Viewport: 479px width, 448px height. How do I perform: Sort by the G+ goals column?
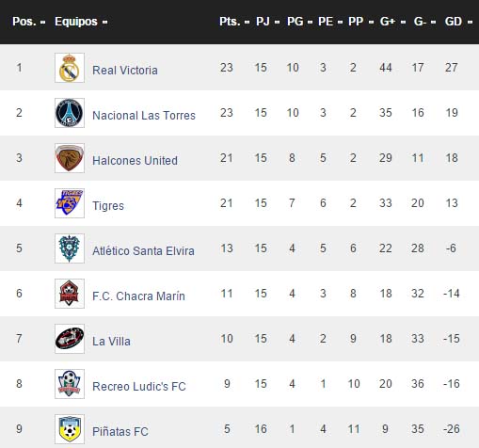click(392, 22)
